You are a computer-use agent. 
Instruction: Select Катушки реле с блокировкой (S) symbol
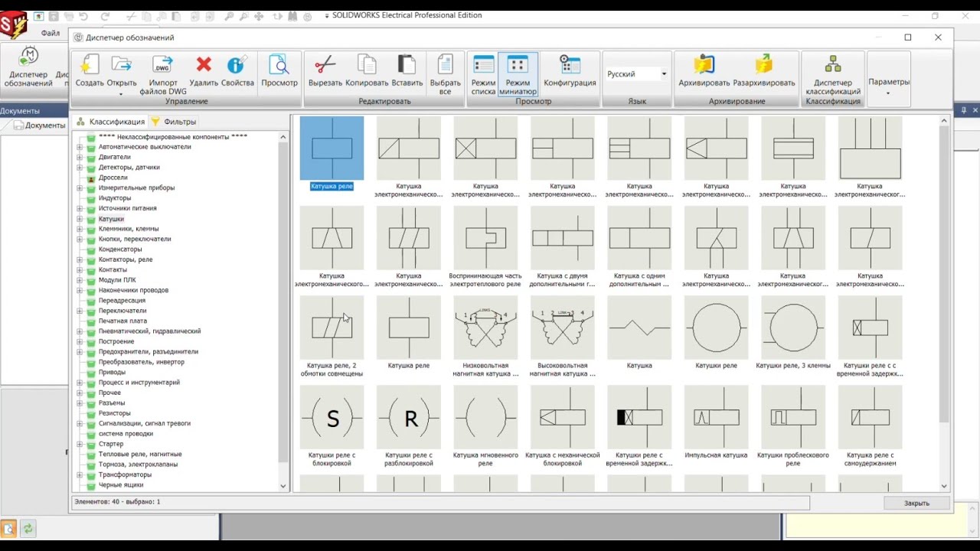coord(332,425)
